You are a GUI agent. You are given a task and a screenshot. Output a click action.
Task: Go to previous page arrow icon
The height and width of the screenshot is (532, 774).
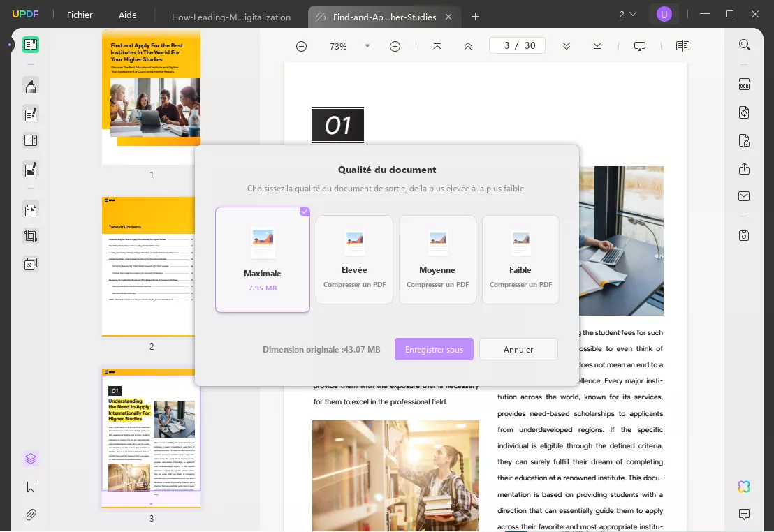tap(468, 46)
